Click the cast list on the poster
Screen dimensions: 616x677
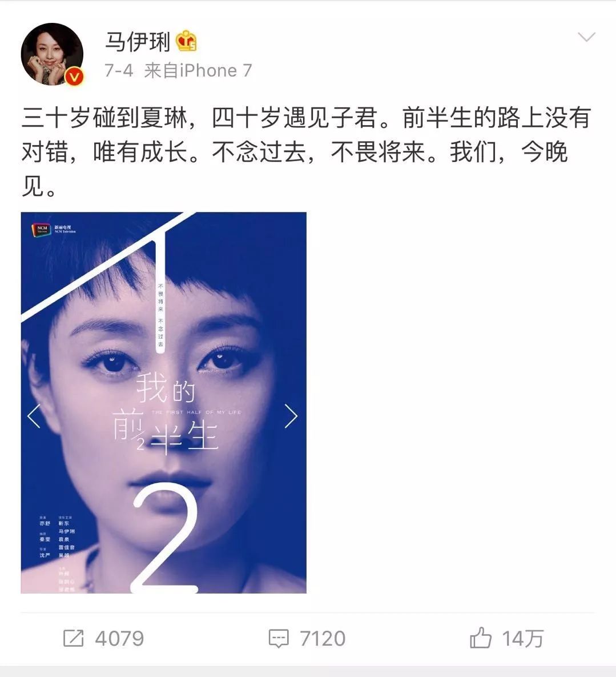click(x=57, y=552)
